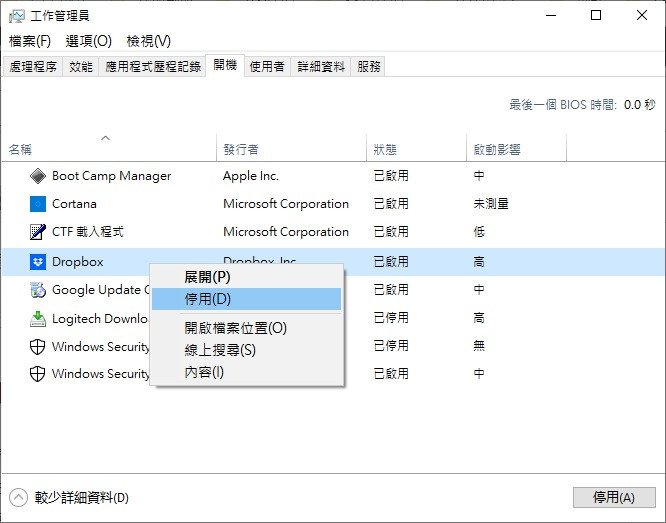Click the shield icon of the last Windows Security row
This screenshot has height=523, width=666.
pyautogui.click(x=37, y=374)
